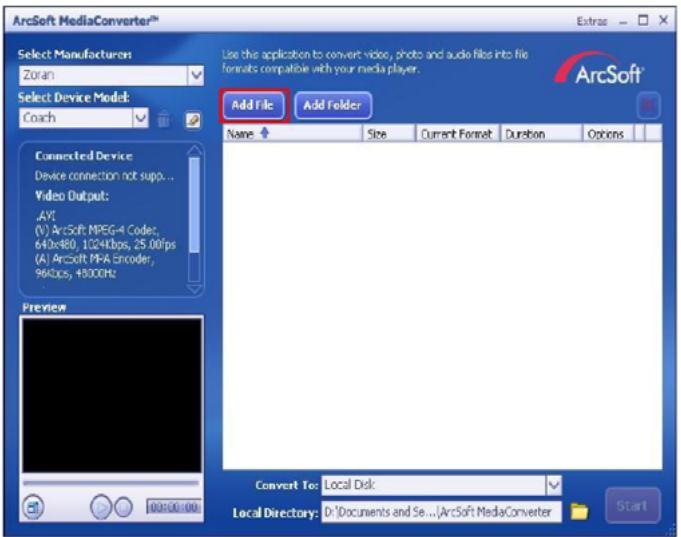681x537 pixels.
Task: Click the 'Device connection not supp...' text
Action: pos(104,176)
